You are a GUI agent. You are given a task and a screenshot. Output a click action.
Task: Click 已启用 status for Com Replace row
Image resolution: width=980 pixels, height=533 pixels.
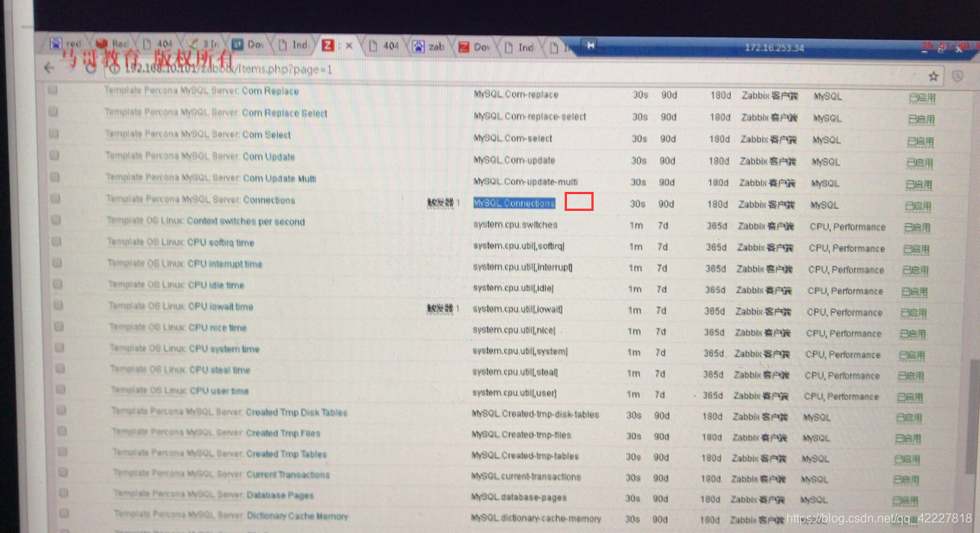click(x=922, y=98)
